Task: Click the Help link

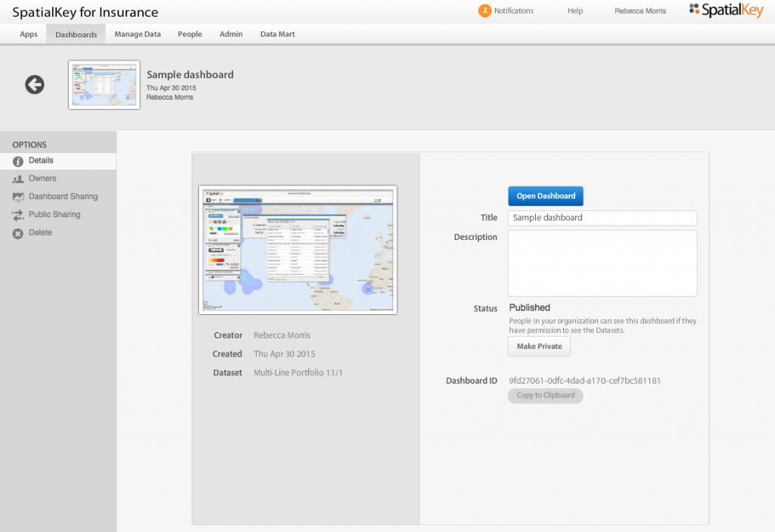Action: [x=575, y=11]
